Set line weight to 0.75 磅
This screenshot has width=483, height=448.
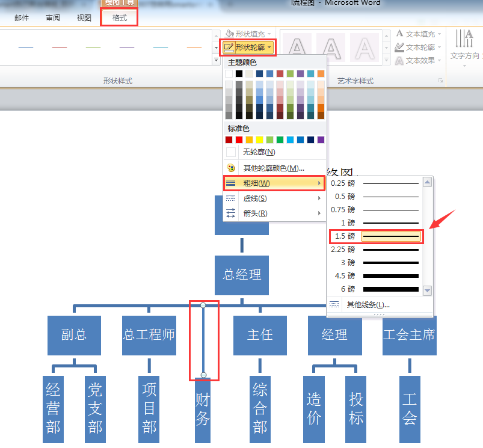375,210
